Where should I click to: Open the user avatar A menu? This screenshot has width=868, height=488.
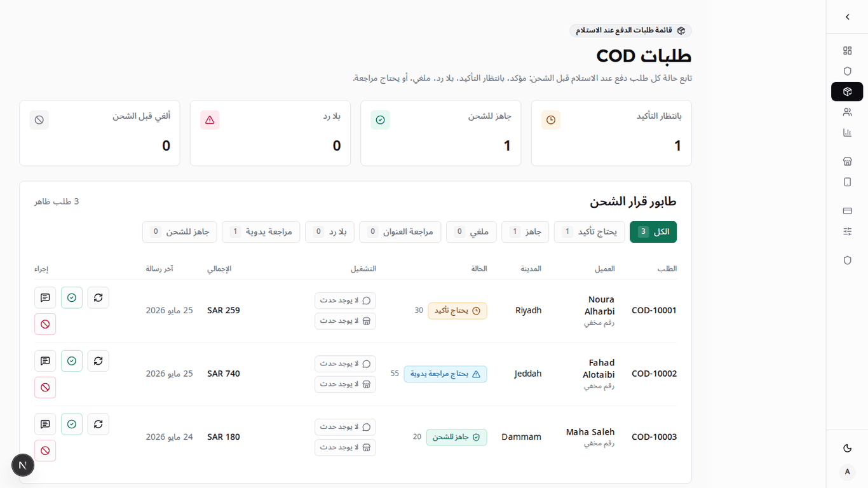pos(847,471)
